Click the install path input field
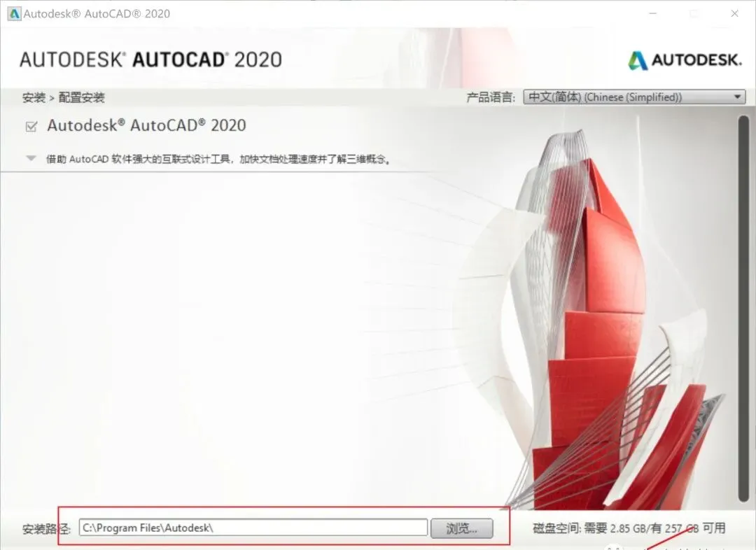The height and width of the screenshot is (550, 756). click(253, 528)
